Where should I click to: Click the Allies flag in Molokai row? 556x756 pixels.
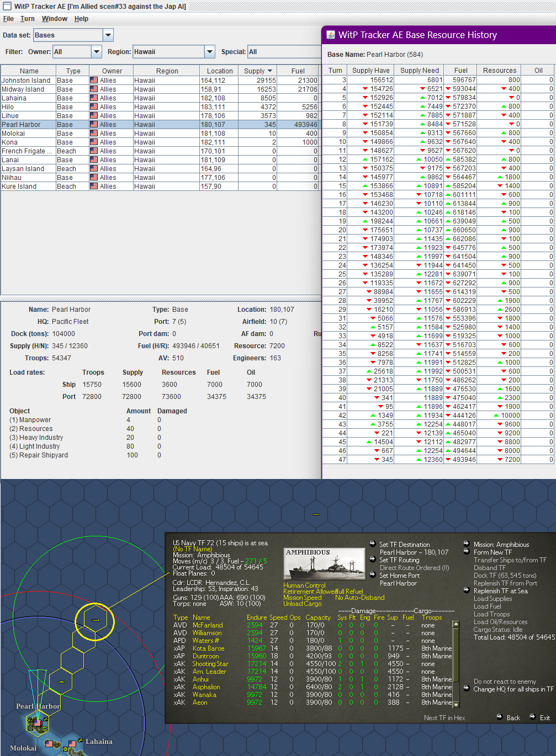tap(94, 133)
